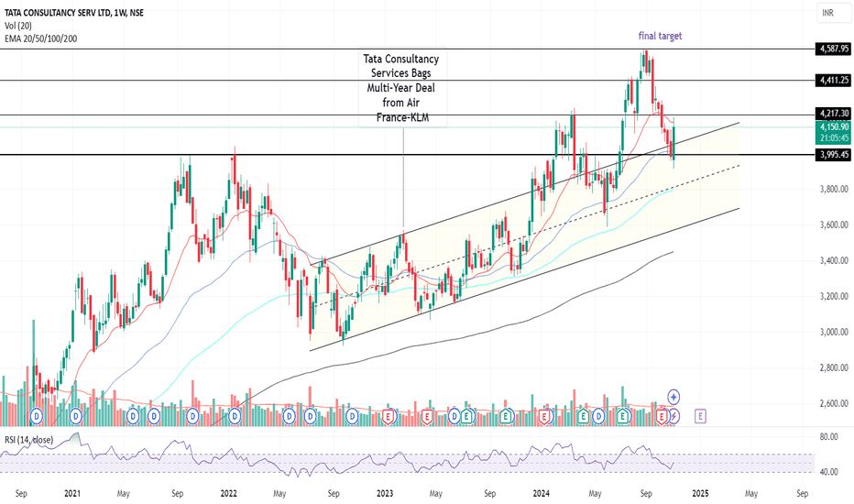Image resolution: width=854 pixels, height=504 pixels.
Task: Click the purple sparkle circle icon above volume bars
Action: tap(674, 397)
